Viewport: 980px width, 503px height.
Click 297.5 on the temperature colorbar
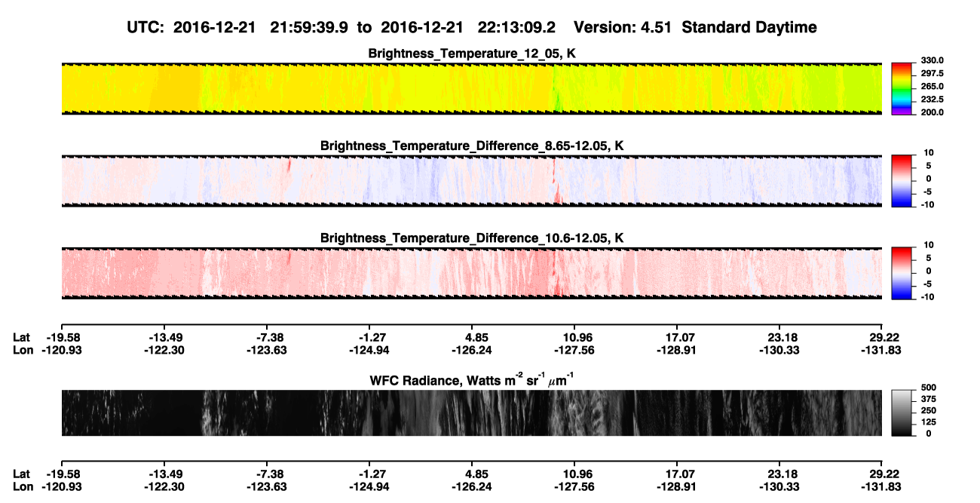(x=933, y=74)
